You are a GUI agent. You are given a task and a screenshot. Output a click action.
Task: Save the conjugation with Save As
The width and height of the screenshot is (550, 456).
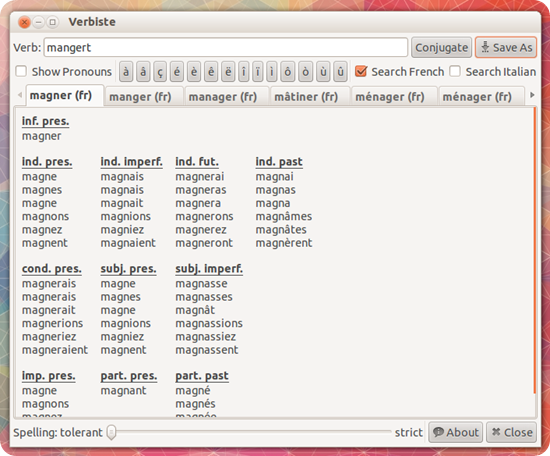pos(506,47)
